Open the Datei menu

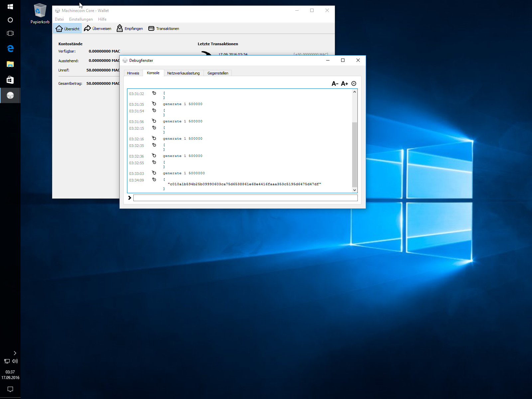click(x=59, y=19)
